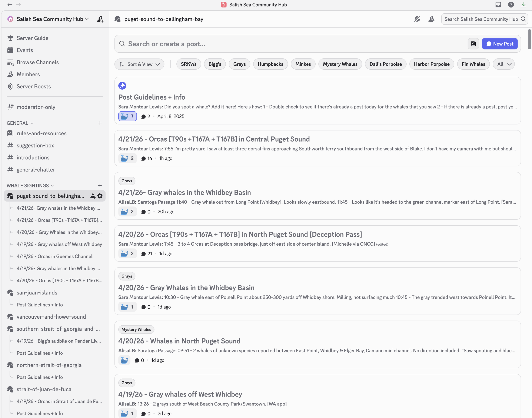This screenshot has width=532, height=418.
Task: Click the green download update icon
Action: tap(524, 5)
